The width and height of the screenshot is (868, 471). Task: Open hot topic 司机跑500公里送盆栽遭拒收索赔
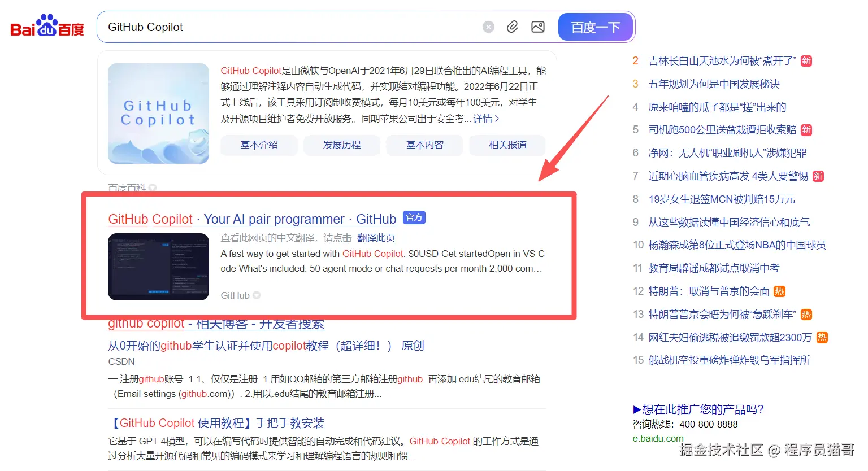click(x=722, y=130)
